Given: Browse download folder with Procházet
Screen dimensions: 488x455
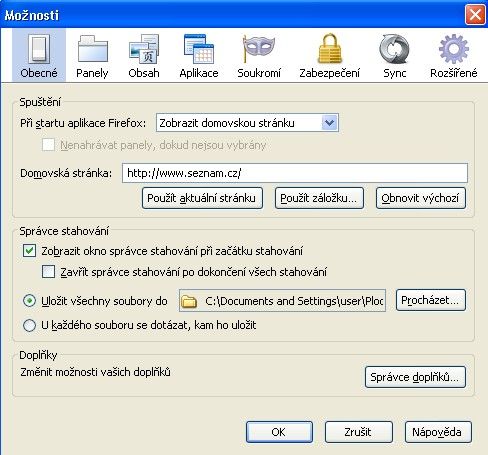Looking at the screenshot, I should tap(431, 300).
